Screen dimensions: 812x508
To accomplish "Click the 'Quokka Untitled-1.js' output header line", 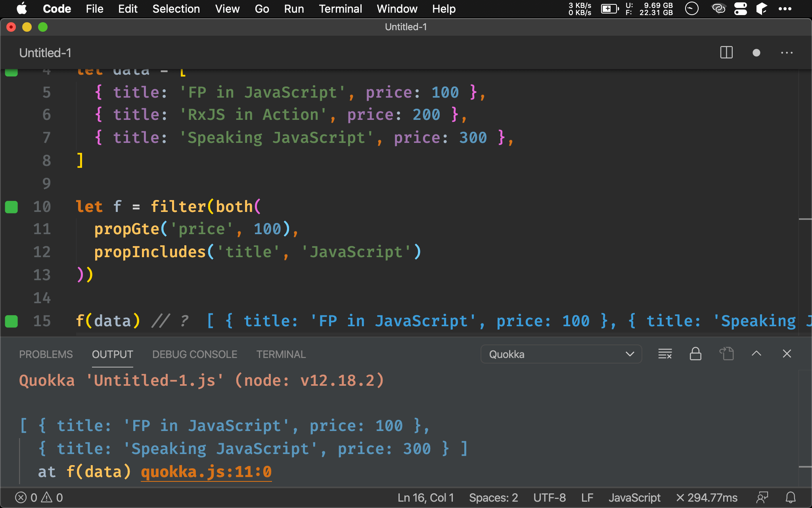I will coord(201,381).
